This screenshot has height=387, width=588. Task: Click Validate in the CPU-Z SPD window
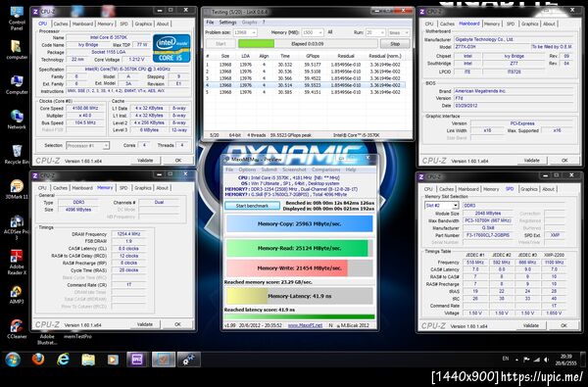pyautogui.click(x=531, y=325)
